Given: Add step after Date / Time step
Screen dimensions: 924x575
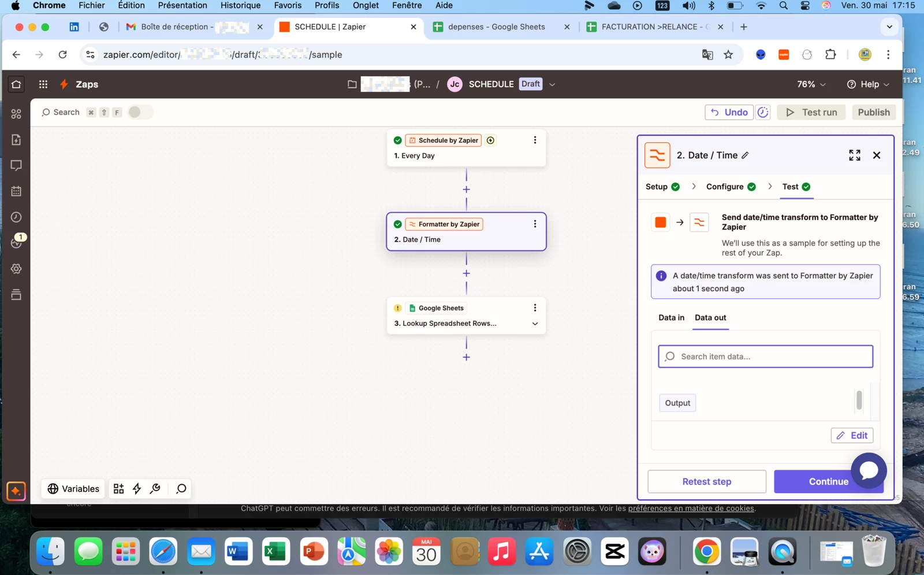Looking at the screenshot, I should (466, 273).
